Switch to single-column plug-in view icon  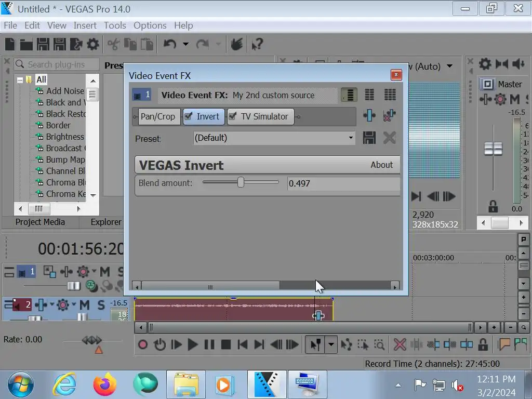click(349, 95)
